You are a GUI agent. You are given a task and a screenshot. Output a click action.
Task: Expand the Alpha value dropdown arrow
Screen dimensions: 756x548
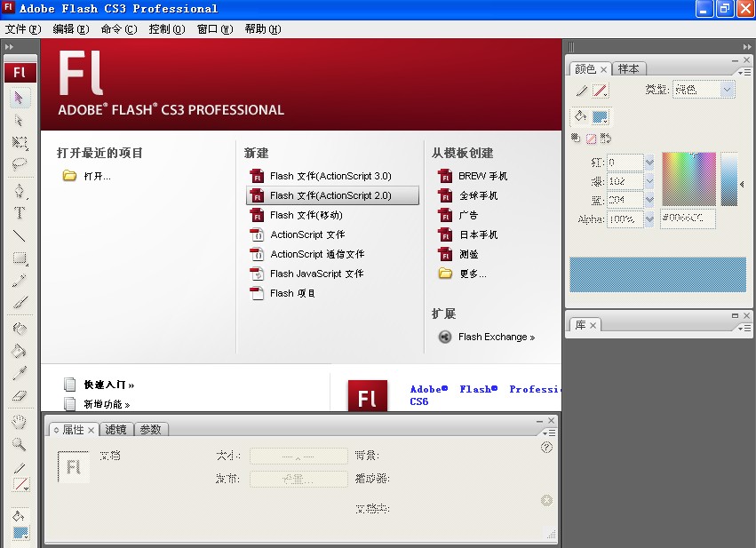(x=649, y=218)
